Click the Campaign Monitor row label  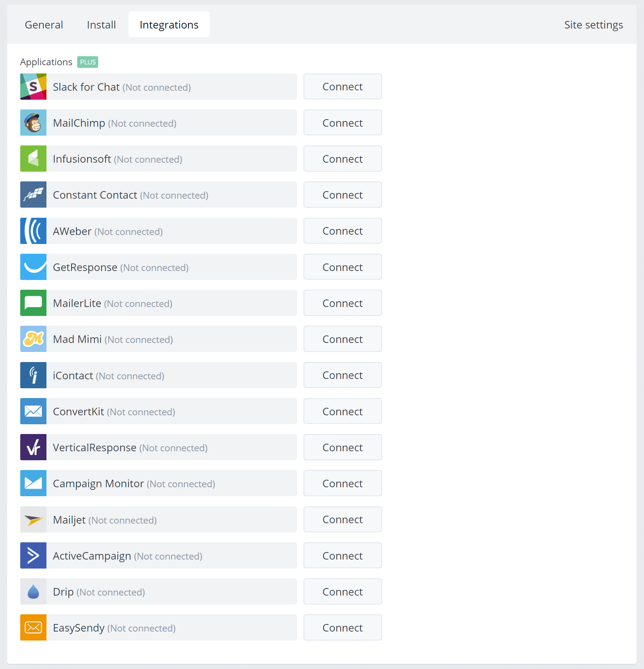134,483
